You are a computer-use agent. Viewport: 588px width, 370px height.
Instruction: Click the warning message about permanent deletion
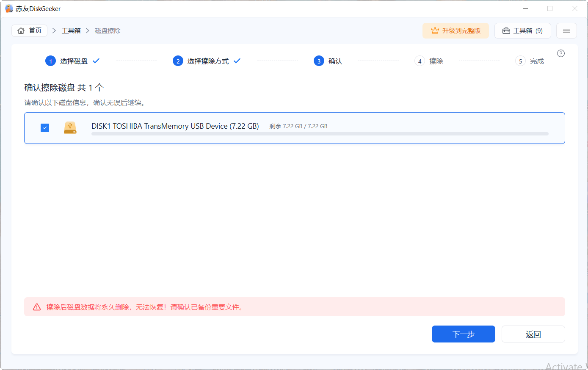click(145, 307)
